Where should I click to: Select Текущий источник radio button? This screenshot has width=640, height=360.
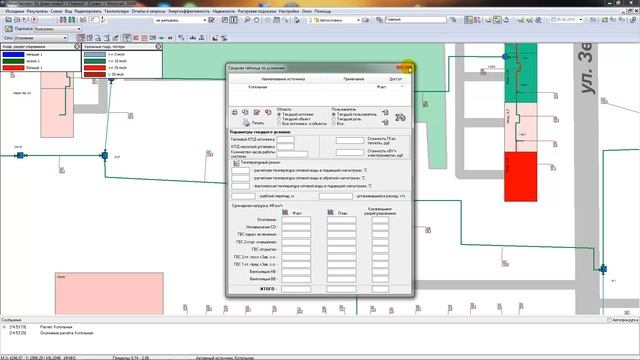click(x=279, y=114)
